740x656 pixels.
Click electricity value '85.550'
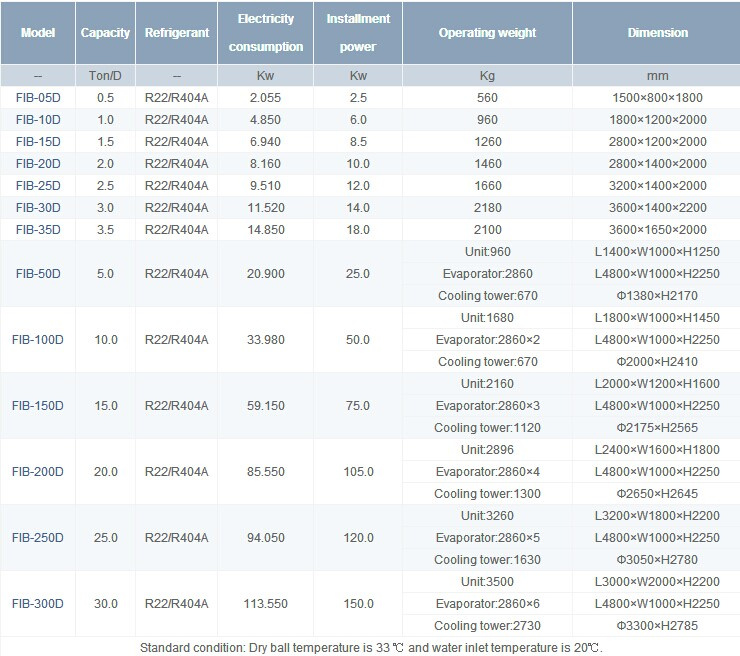pyautogui.click(x=266, y=471)
